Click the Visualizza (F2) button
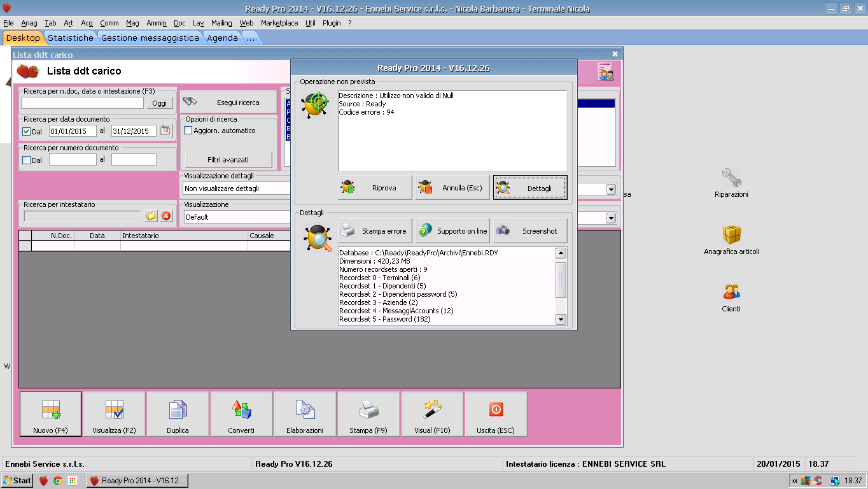Viewport: 868px width, 489px height. (115, 414)
